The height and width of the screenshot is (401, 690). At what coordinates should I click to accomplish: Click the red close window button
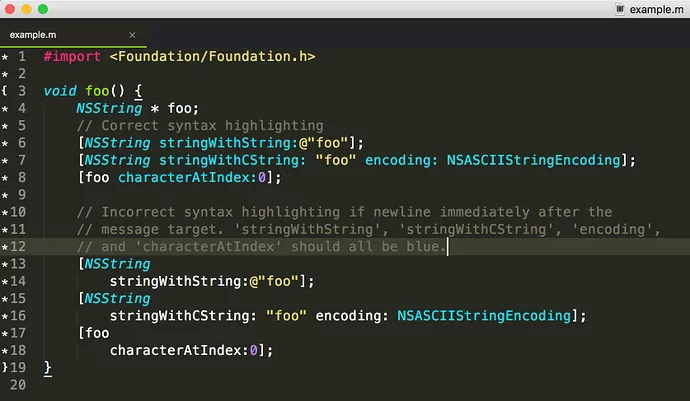10,9
